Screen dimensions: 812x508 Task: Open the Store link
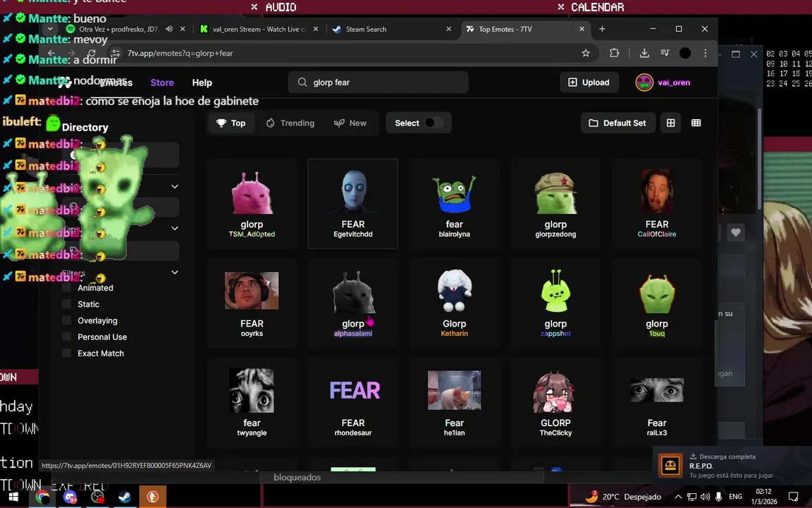162,83
